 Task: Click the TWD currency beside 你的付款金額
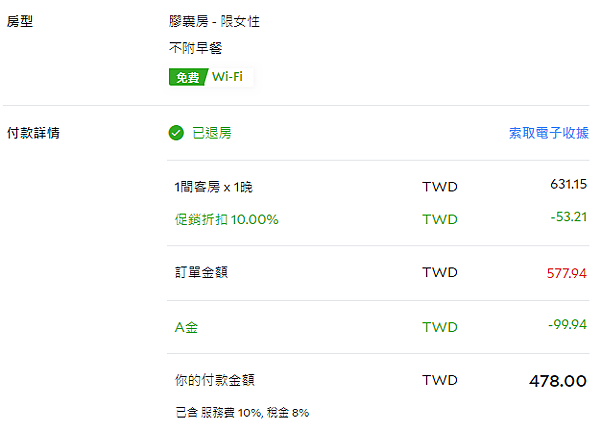click(x=440, y=380)
